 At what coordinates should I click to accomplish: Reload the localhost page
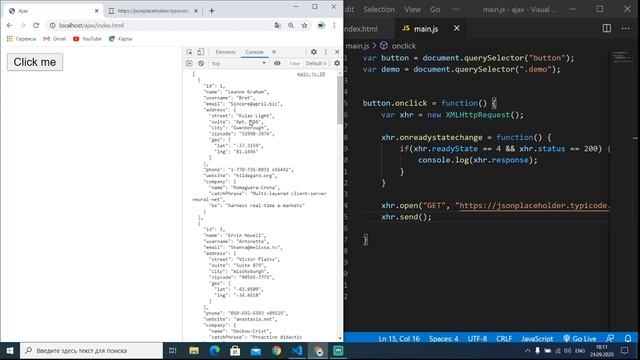point(36,25)
